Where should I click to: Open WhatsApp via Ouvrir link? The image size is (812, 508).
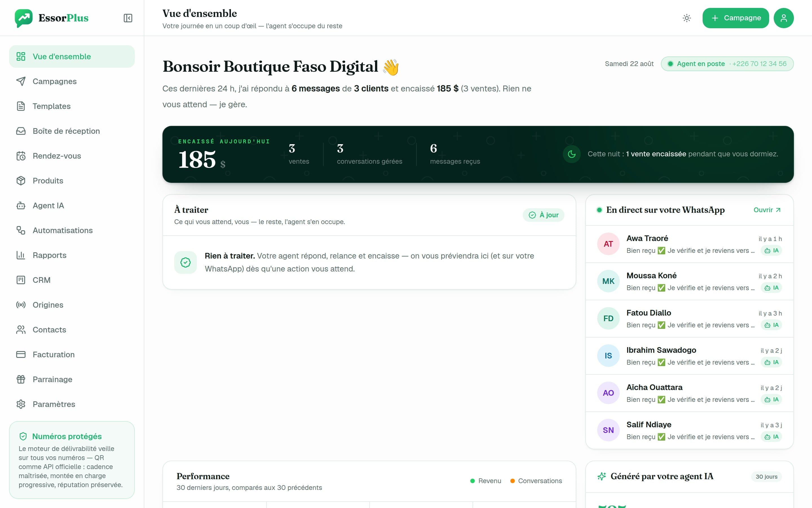tap(767, 210)
